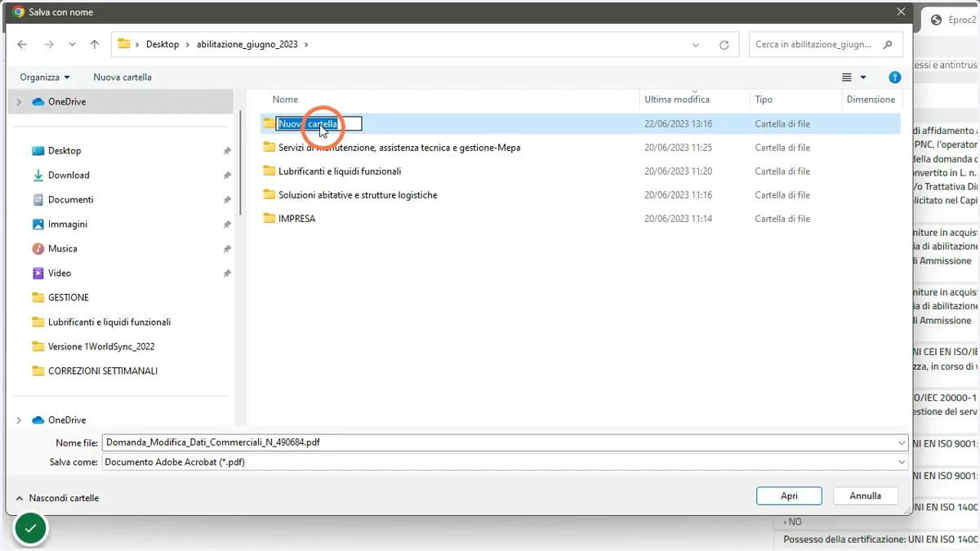
Task: Close the Salva con nome dialog
Action: [x=901, y=12]
